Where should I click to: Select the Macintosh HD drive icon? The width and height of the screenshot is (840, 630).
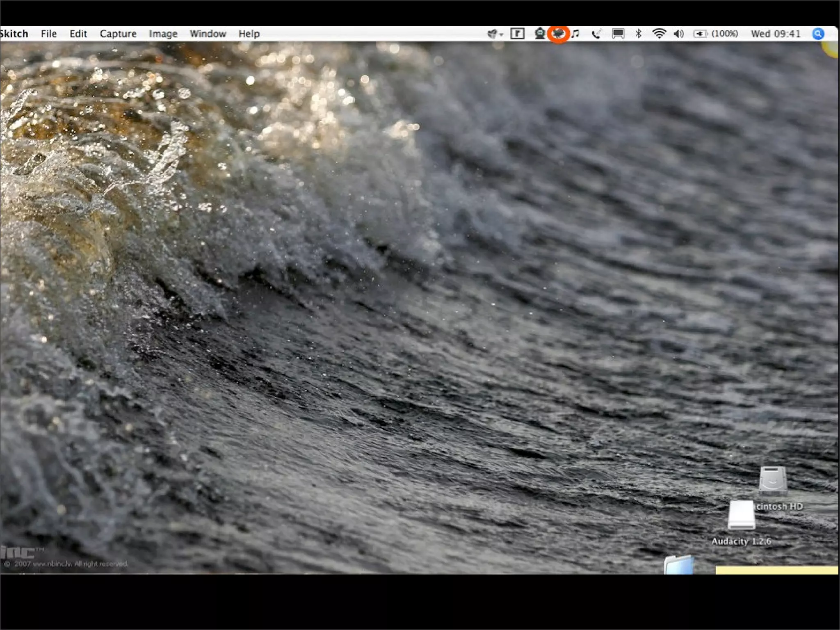pos(772,481)
